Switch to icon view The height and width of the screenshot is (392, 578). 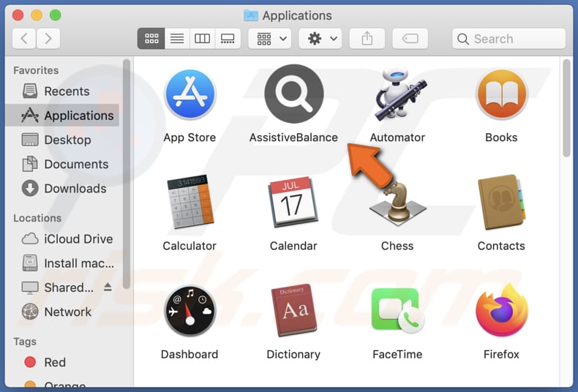(151, 38)
